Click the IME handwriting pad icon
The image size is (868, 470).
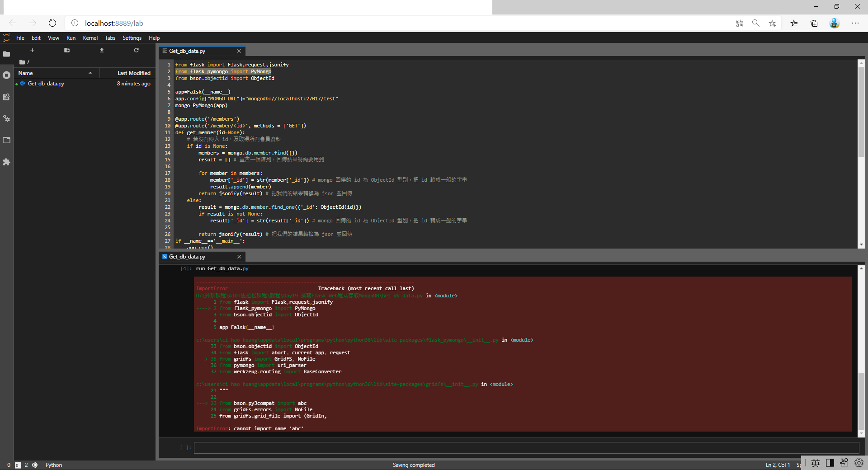(x=844, y=463)
